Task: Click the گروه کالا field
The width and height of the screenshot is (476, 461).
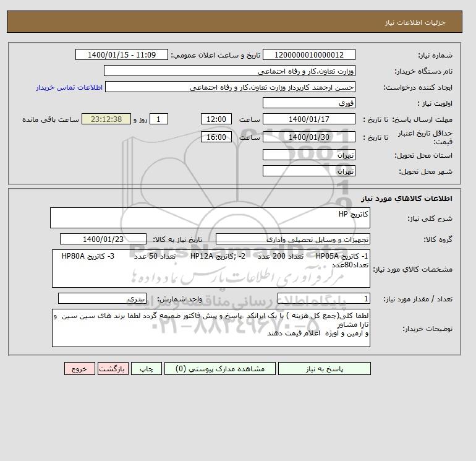Action: click(x=293, y=239)
